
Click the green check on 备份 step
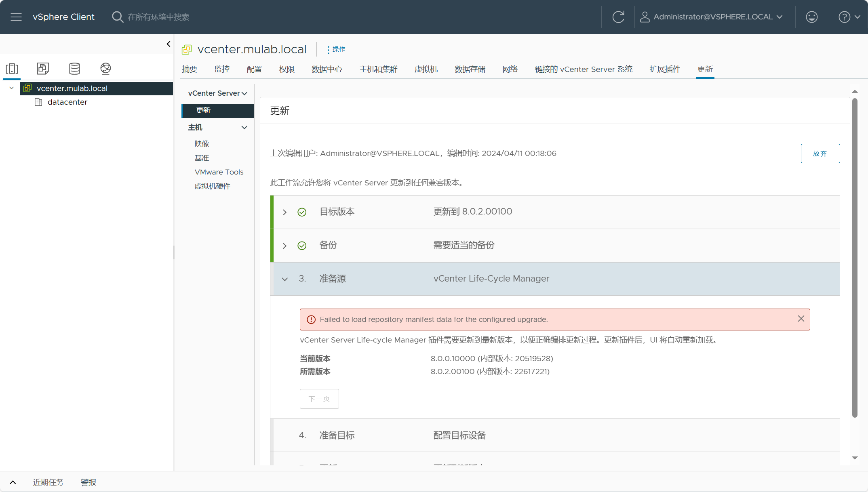coord(302,246)
